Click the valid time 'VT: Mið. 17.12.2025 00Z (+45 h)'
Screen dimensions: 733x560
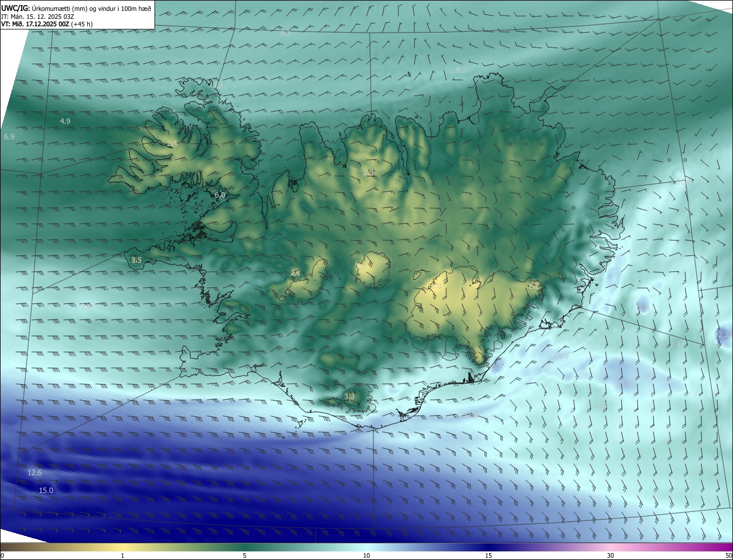coord(47,25)
